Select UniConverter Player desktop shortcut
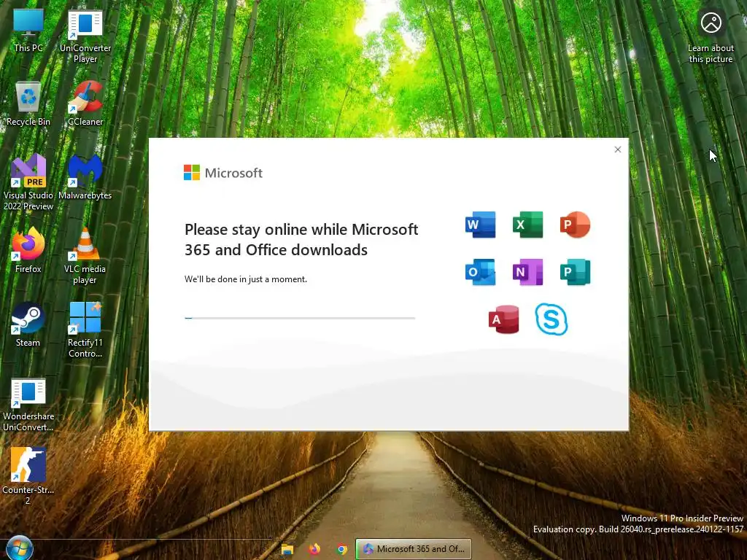 tap(85, 36)
